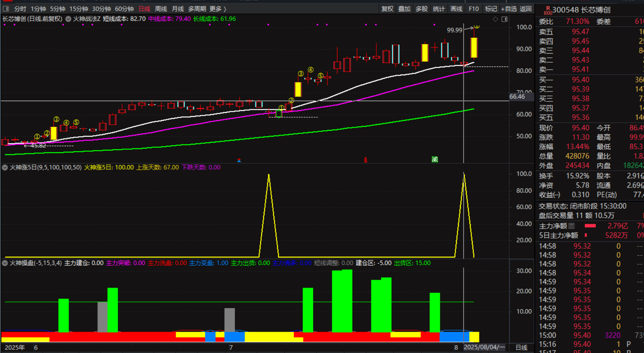Click the green 减 marker on chart
Viewport: 644px width, 353px height.
click(x=435, y=159)
